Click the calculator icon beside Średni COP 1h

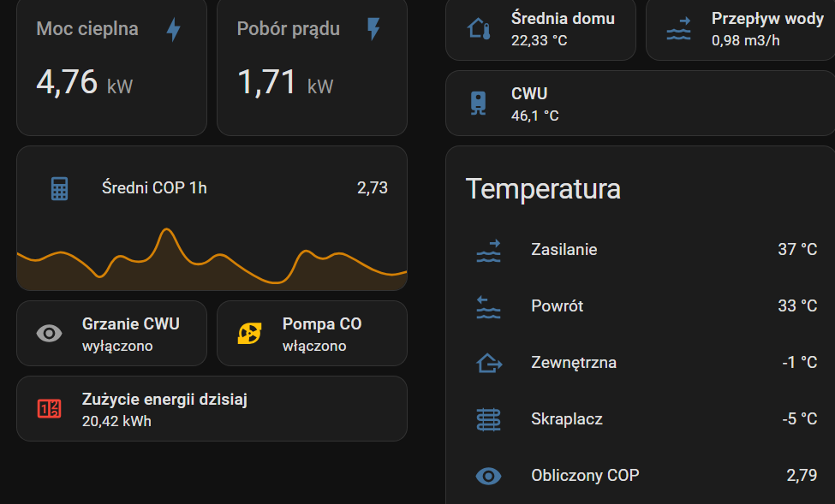pos(59,188)
